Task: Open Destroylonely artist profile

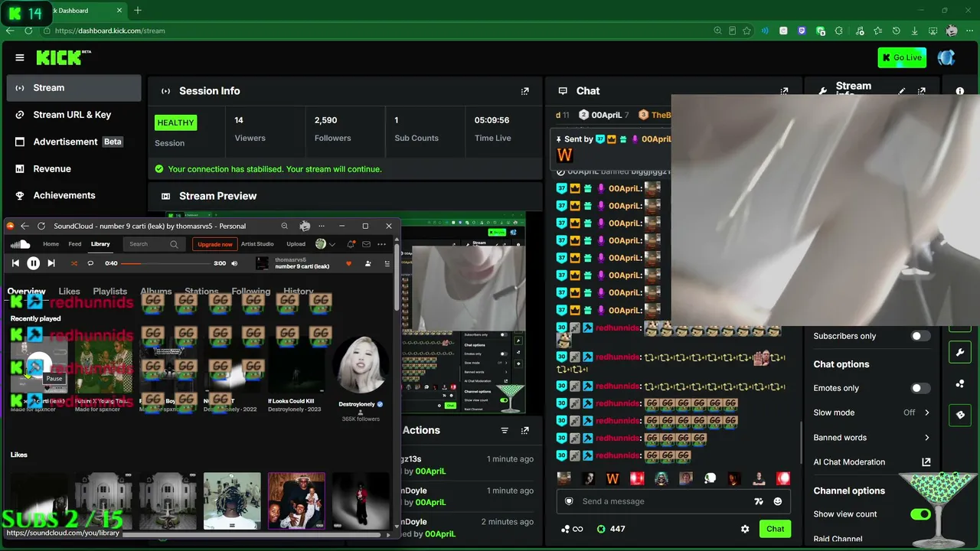Action: (361, 365)
